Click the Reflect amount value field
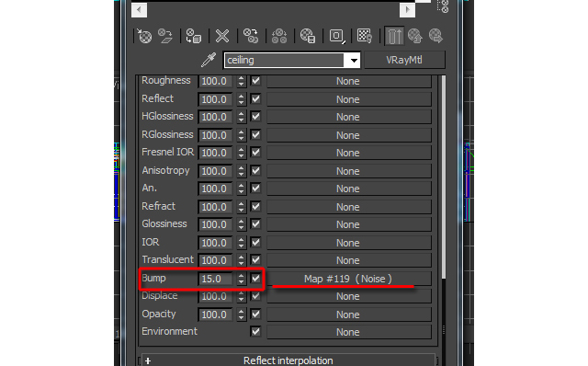The image size is (588, 366). 216,99
